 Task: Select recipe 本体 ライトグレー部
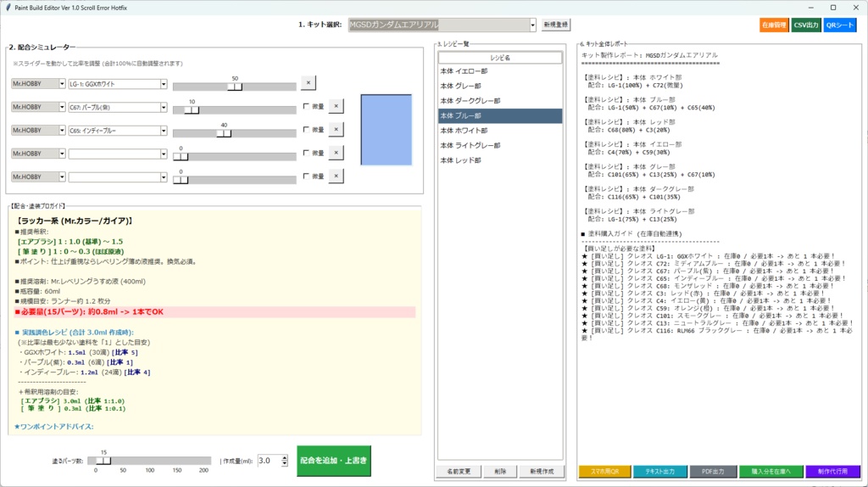point(500,145)
